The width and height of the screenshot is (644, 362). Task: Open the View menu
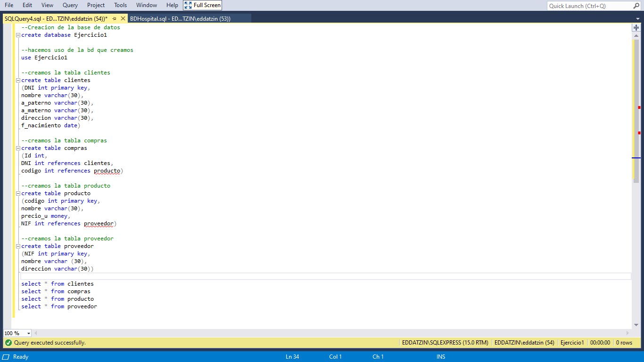(48, 5)
